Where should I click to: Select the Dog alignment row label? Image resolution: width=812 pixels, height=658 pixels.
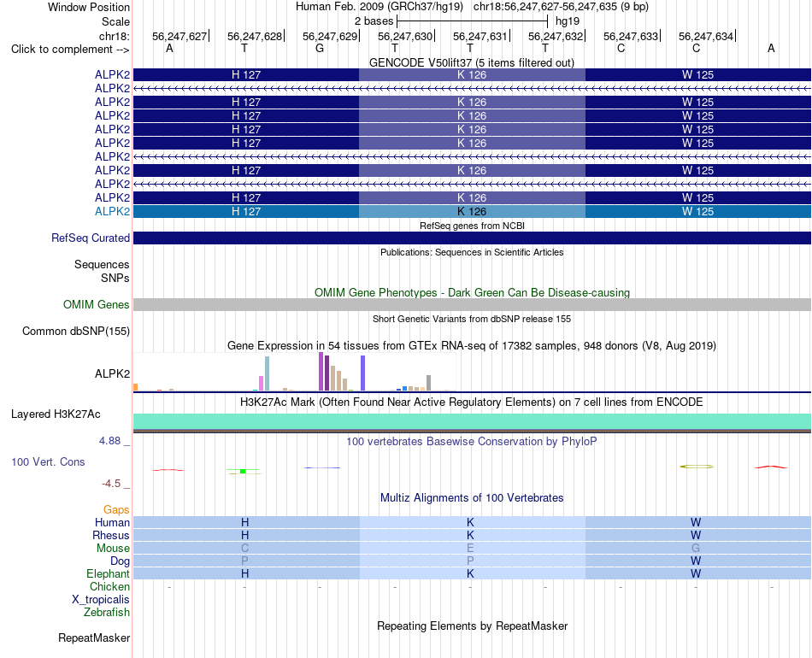point(120,561)
